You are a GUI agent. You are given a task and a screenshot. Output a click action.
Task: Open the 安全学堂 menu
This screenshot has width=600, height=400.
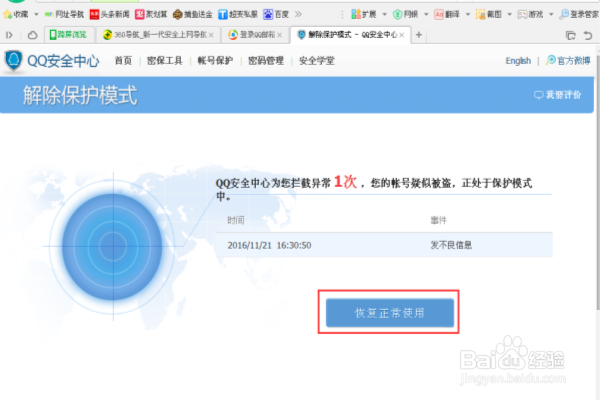coord(317,61)
